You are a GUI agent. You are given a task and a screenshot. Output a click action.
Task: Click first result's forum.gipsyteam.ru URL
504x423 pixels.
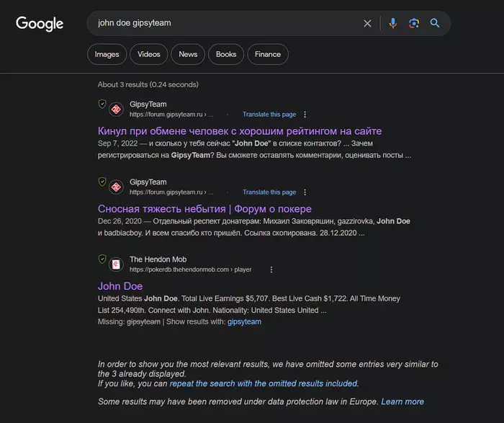point(171,115)
